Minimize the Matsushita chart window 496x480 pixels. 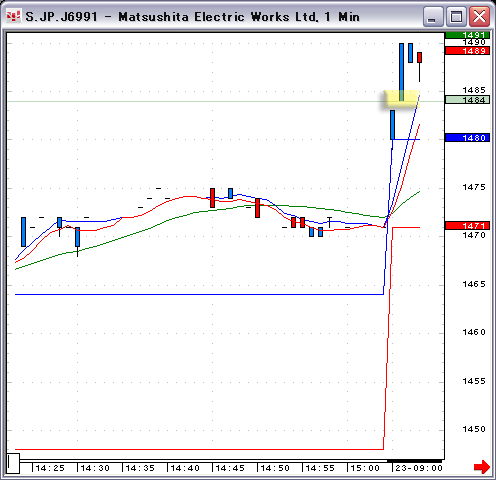click(432, 16)
